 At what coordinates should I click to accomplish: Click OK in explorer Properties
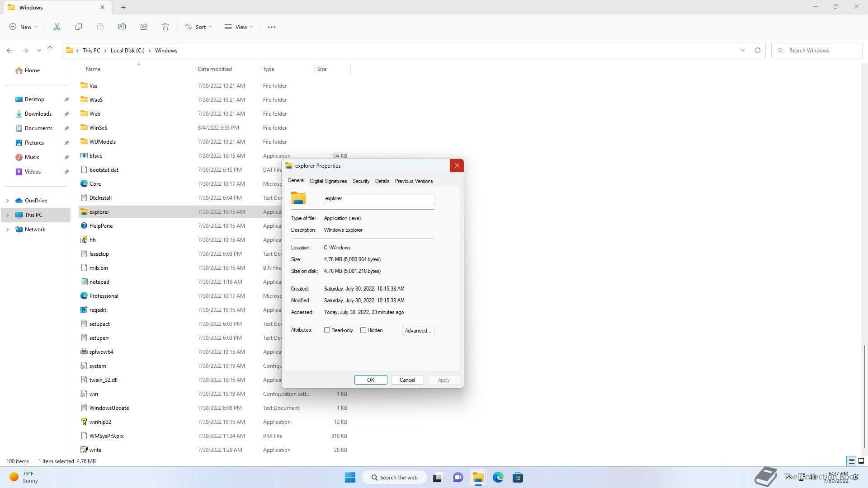click(371, 380)
